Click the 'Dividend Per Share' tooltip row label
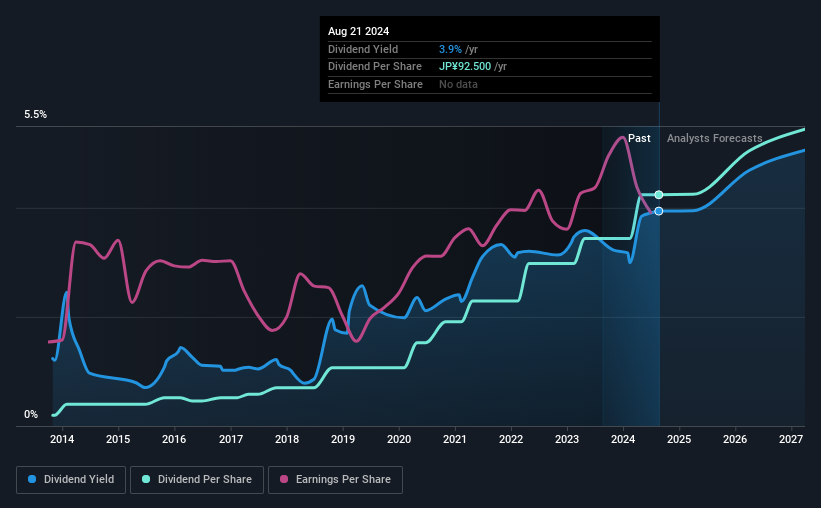Image resolution: width=821 pixels, height=508 pixels. [x=374, y=67]
